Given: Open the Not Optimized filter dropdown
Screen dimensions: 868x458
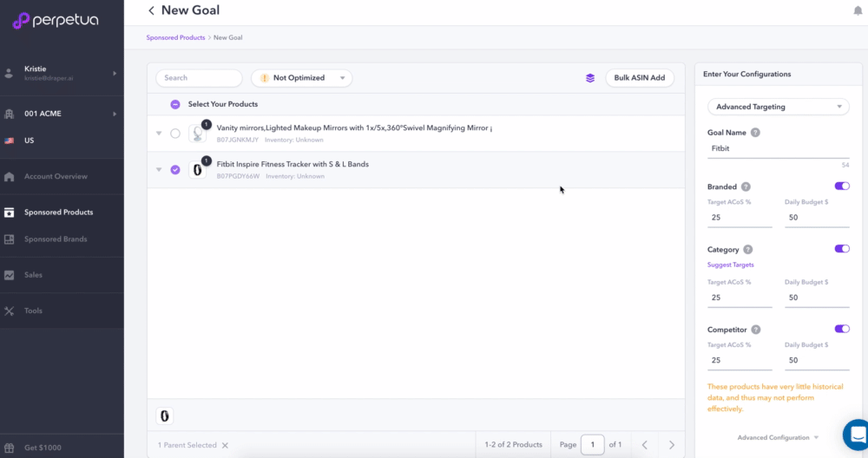Looking at the screenshot, I should [x=302, y=78].
